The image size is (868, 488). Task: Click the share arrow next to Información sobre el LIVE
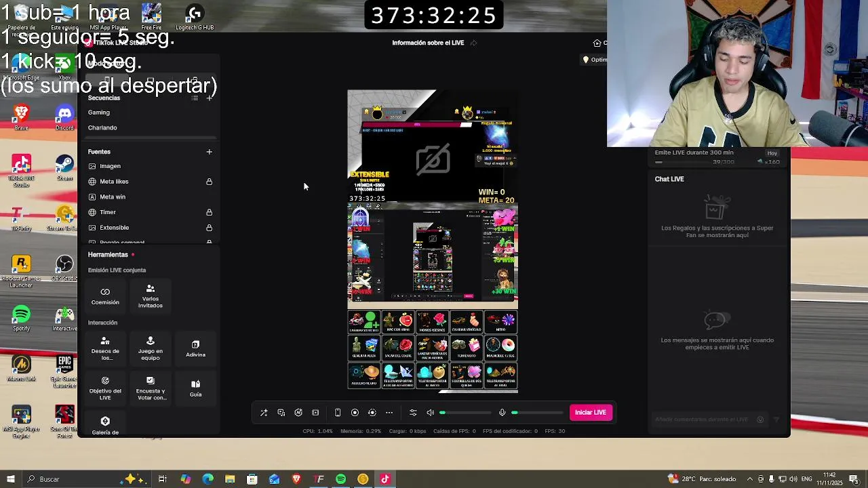coord(473,43)
